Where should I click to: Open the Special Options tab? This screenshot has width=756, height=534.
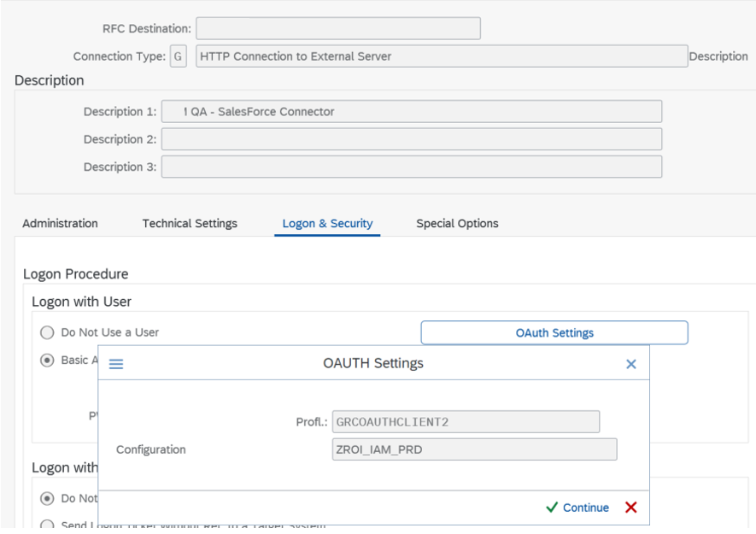(457, 223)
